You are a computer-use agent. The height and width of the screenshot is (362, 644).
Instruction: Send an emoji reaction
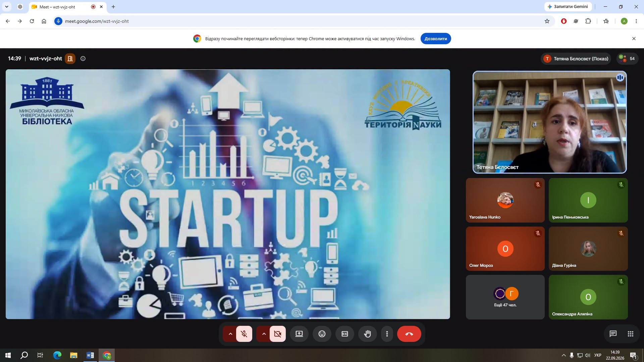pos(322,334)
